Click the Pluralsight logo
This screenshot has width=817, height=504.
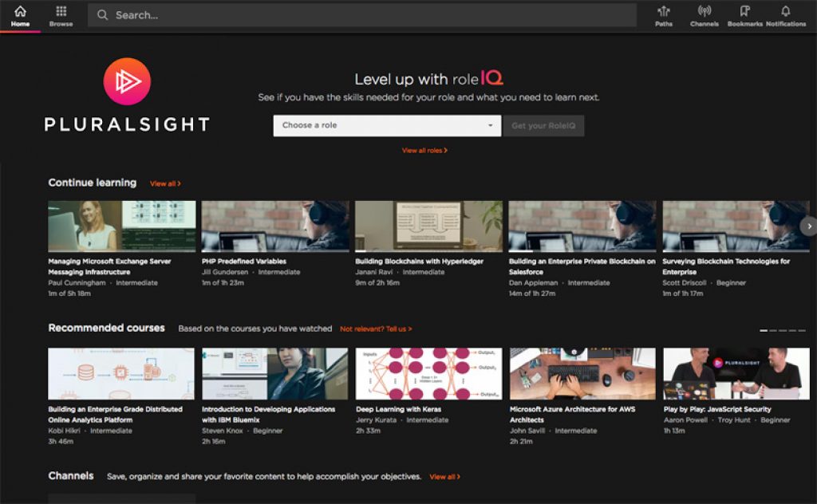(125, 98)
